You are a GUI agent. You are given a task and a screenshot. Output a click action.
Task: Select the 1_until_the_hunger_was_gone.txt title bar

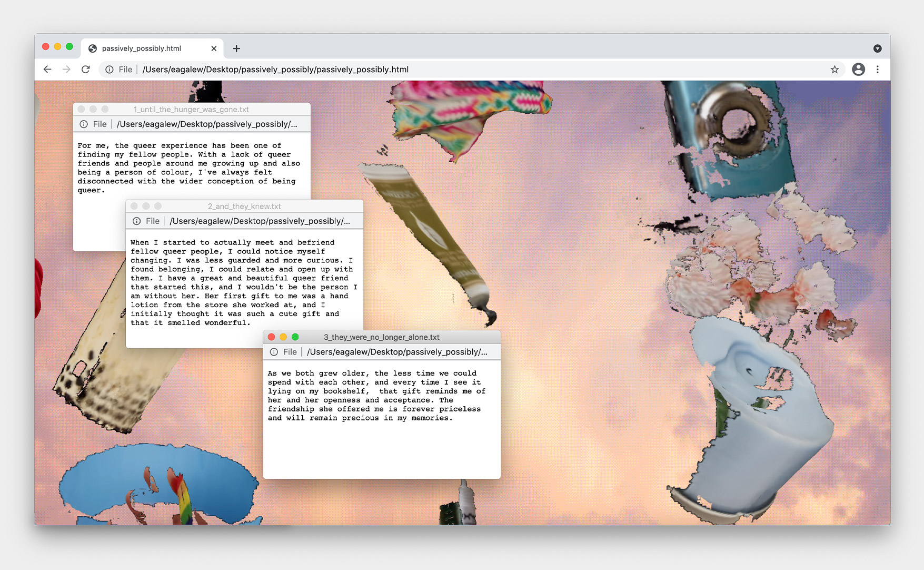coord(192,109)
